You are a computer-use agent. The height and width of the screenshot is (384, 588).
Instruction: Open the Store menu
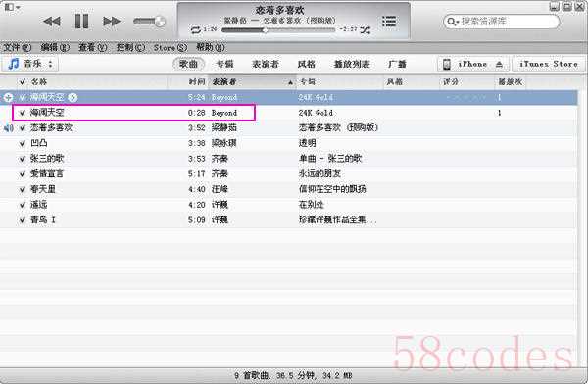click(x=171, y=48)
